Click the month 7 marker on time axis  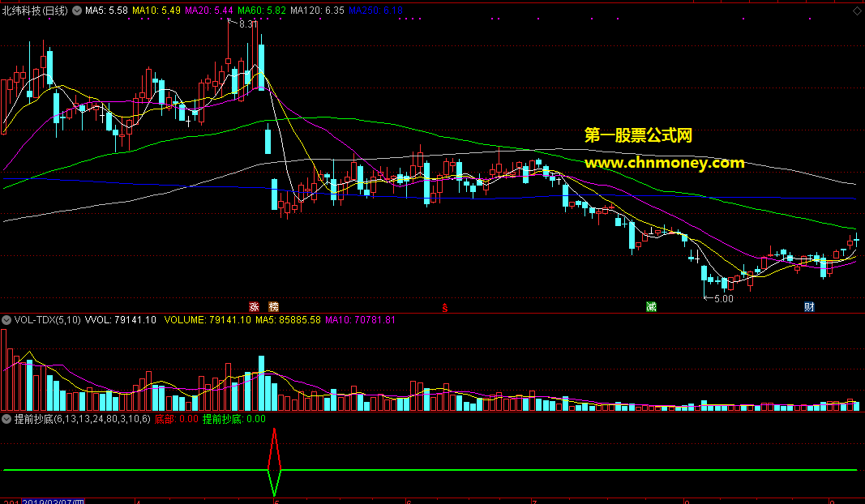(534, 502)
